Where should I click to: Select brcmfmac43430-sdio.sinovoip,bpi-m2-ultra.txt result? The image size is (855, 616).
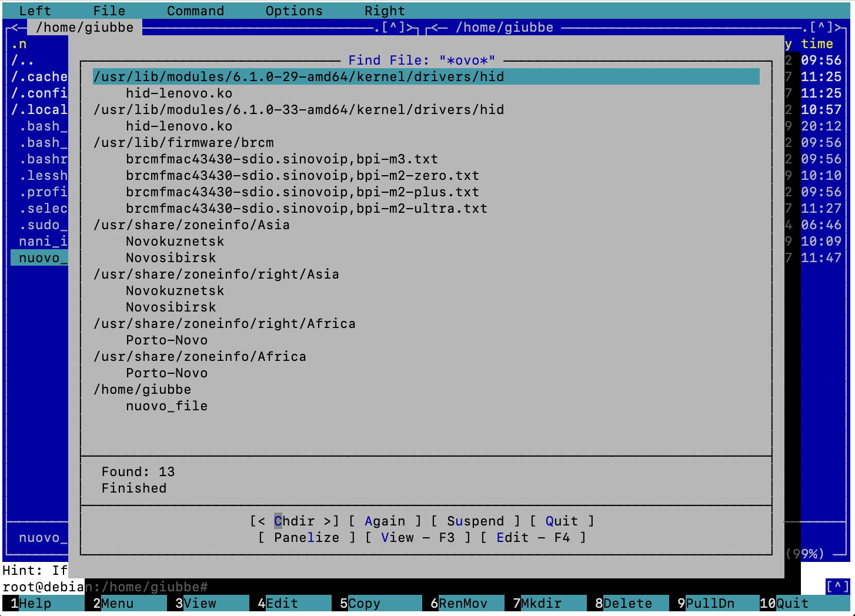coord(306,209)
